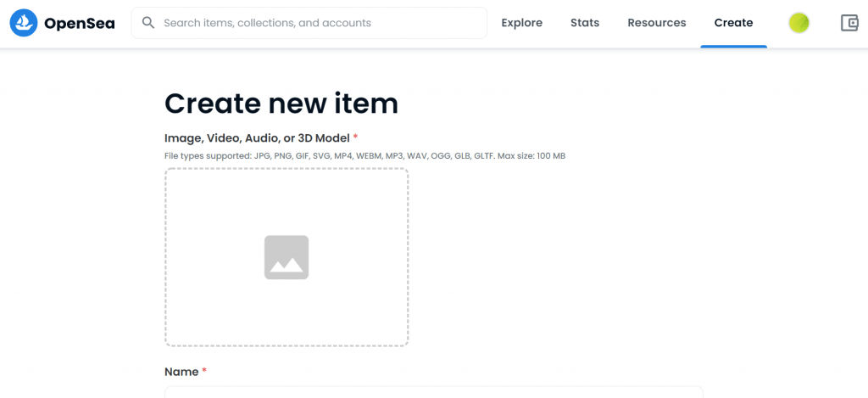Focus the Name input field

tap(433, 392)
